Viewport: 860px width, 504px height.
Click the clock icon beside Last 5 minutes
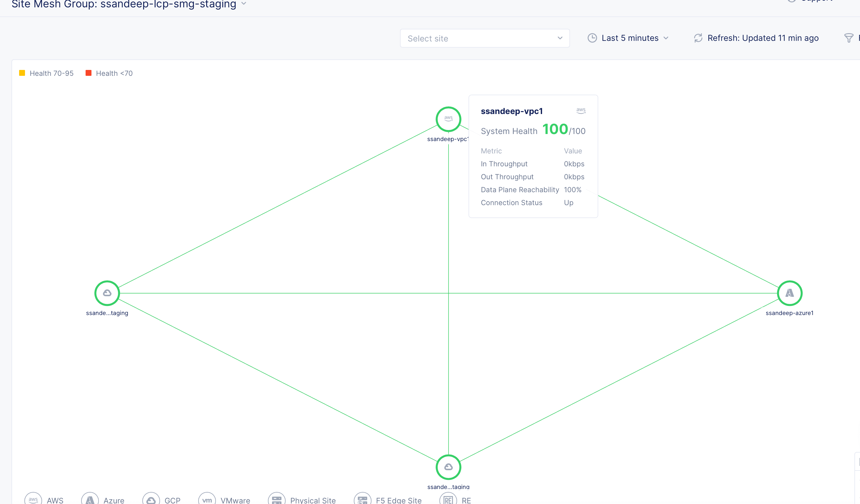592,38
